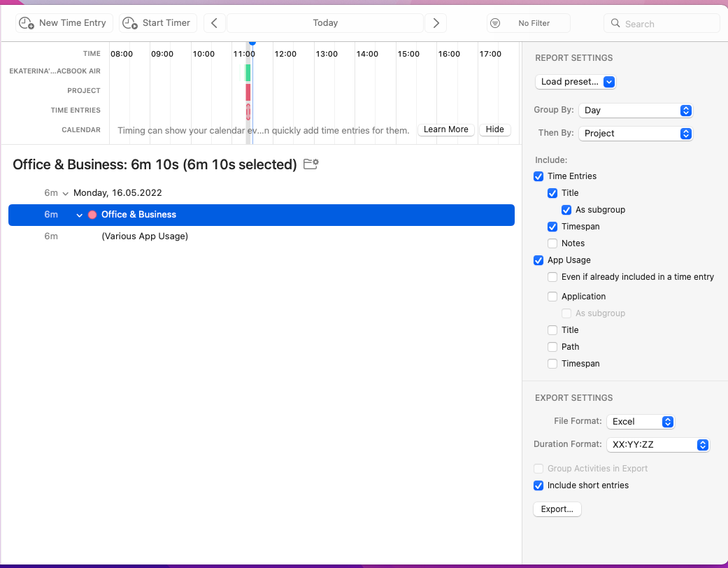Open the Load preset dropdown

(576, 82)
